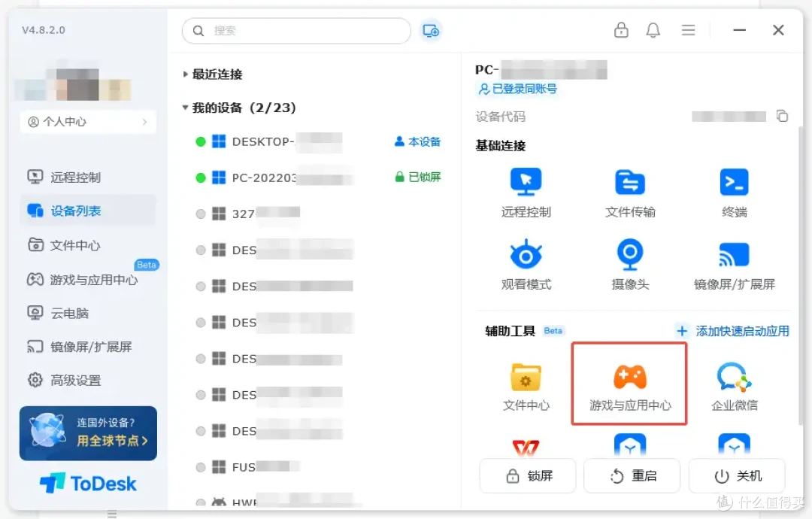812x519 pixels.
Task: Click the 已登录同账号 link
Action: (x=517, y=89)
